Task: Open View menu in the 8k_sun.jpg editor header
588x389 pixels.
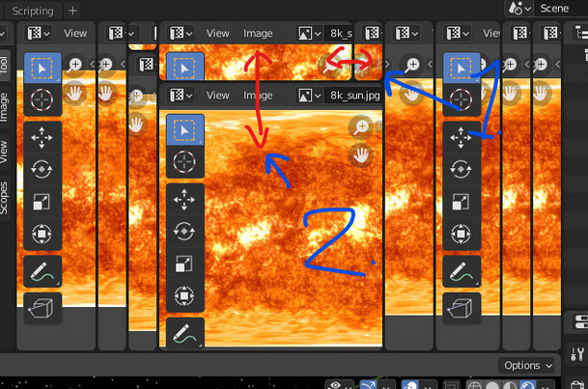Action: coord(217,96)
